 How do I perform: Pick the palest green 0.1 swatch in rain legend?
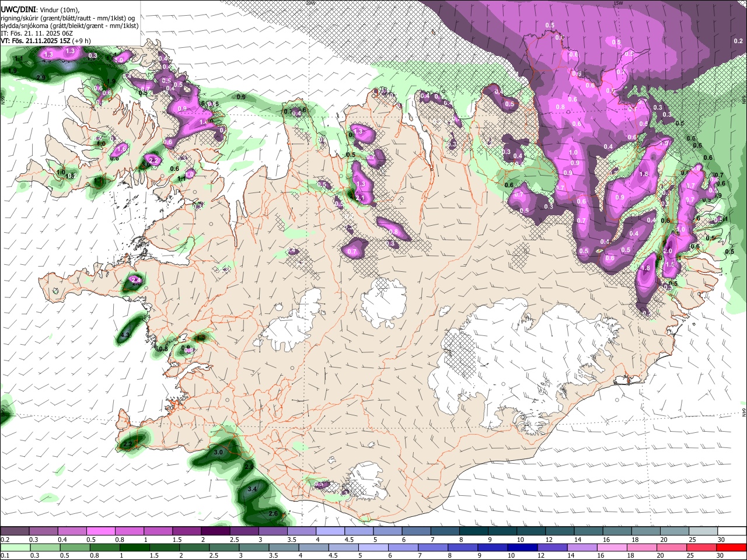click(15, 547)
